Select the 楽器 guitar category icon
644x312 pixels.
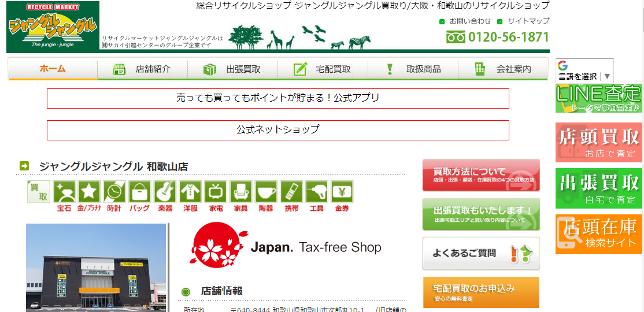[x=165, y=192]
